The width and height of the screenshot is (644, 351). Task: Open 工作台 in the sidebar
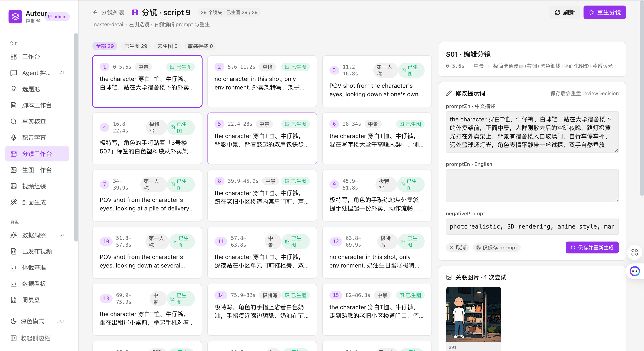pos(37,57)
